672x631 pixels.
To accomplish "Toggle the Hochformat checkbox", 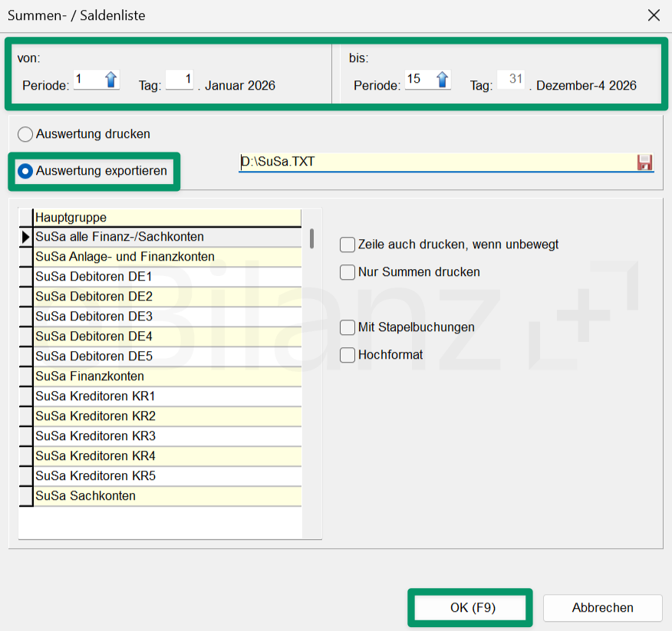I will [x=348, y=355].
